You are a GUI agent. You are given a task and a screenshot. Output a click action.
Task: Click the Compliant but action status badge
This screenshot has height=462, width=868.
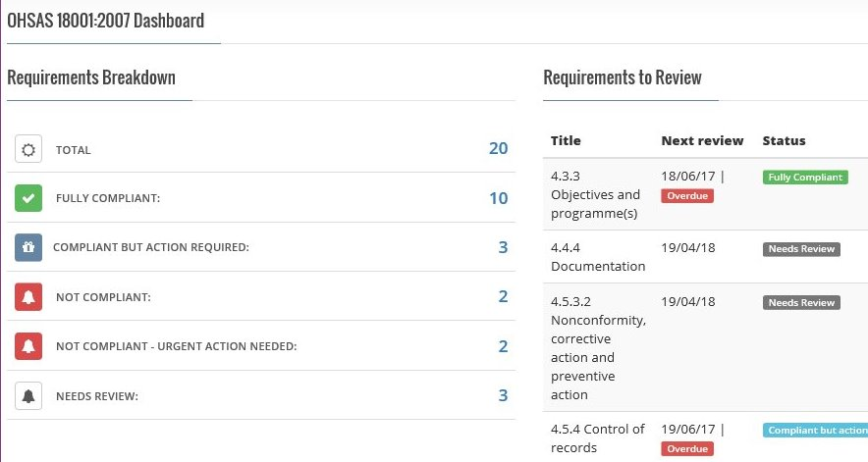(x=815, y=430)
